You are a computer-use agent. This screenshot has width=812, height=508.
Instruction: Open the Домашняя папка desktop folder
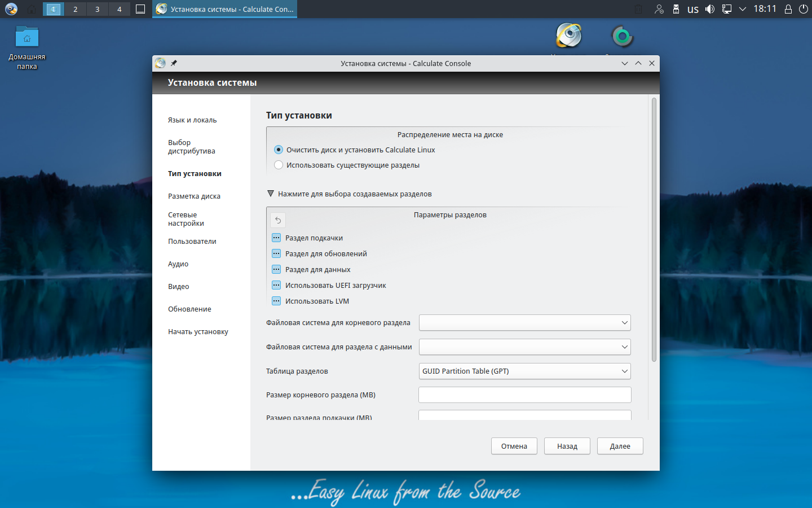click(27, 47)
